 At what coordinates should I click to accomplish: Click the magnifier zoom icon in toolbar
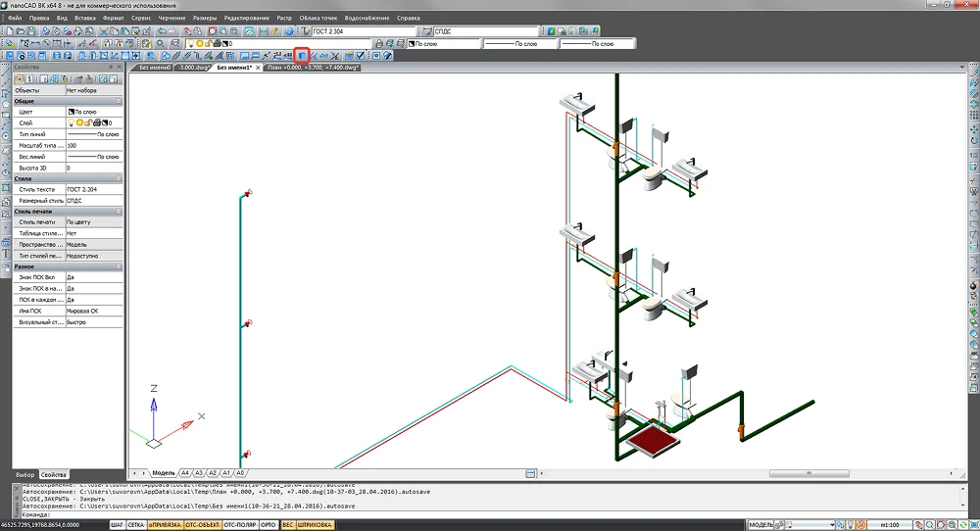[x=224, y=31]
